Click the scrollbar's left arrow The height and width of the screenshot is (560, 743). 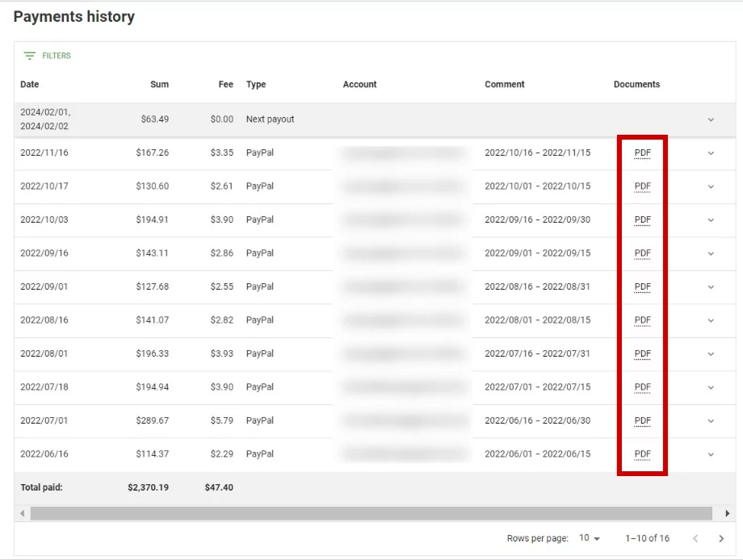(x=21, y=513)
